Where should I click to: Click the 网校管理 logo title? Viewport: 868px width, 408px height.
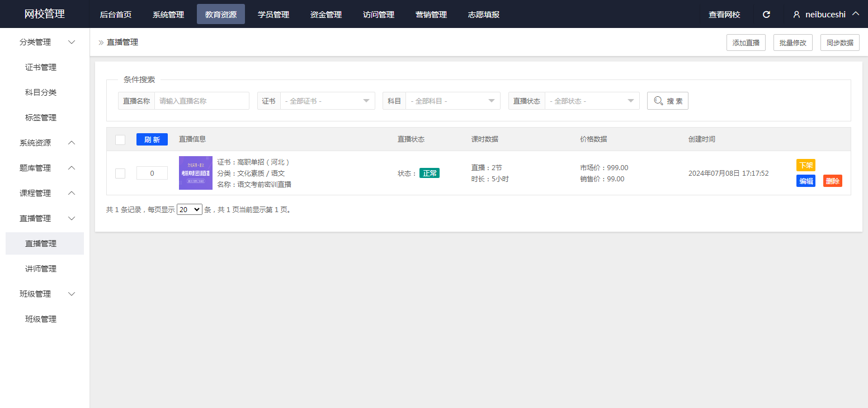[45, 14]
